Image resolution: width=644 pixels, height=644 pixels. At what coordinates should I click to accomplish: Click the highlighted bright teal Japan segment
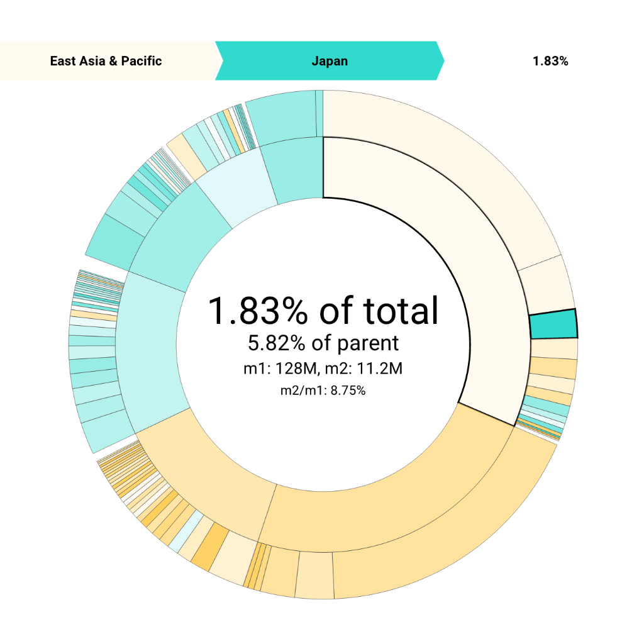(553, 325)
